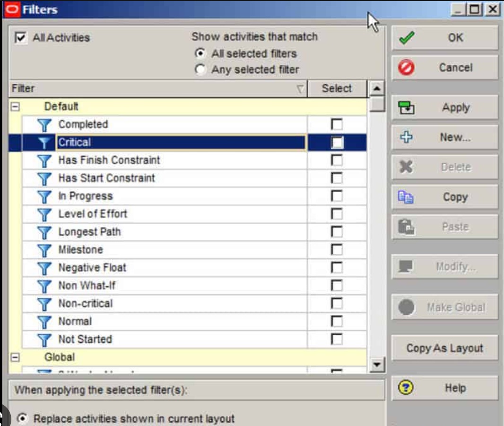Select Replace activities shown in current layout
The width and height of the screenshot is (504, 426).
22,418
